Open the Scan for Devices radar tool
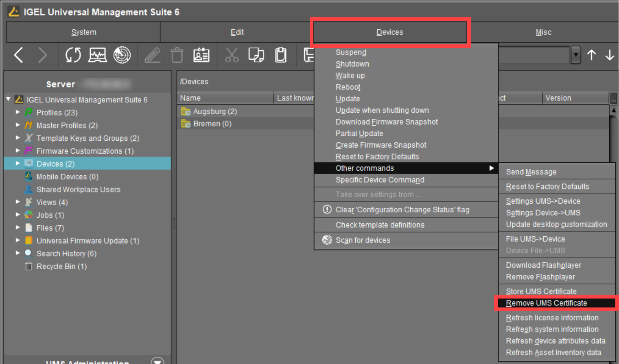619x364 pixels. pyautogui.click(x=122, y=55)
